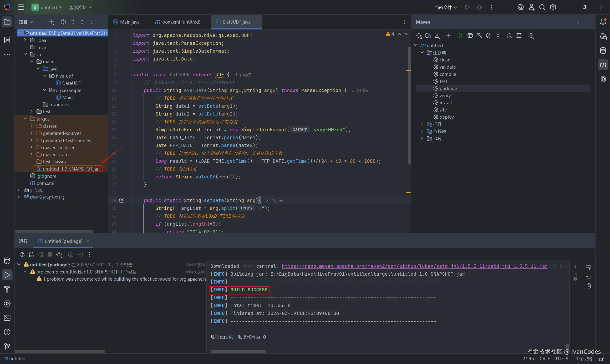The width and height of the screenshot is (610, 364).
Task: Click the project tree horizontal scrollbar
Action: [54, 232]
